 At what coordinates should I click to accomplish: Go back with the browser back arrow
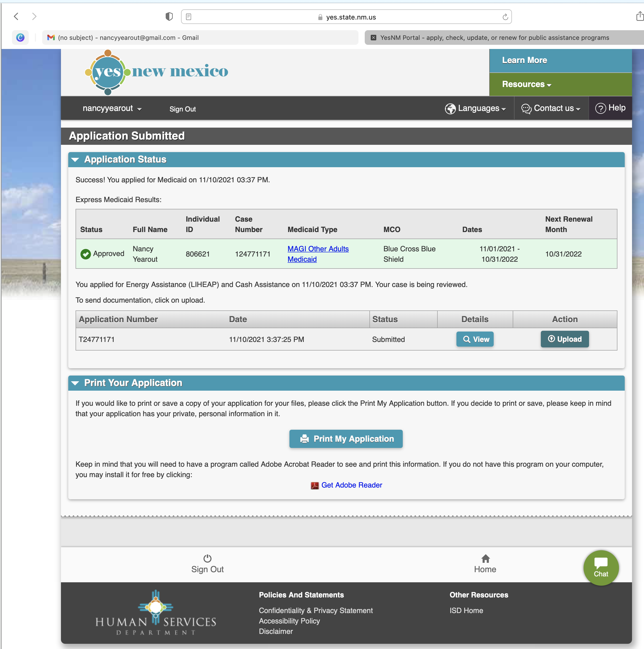[x=16, y=16]
